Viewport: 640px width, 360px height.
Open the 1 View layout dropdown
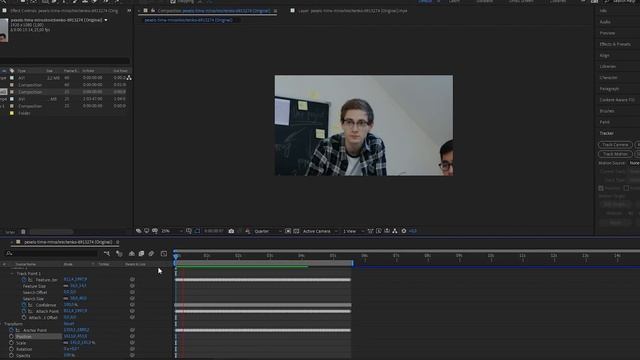tap(353, 231)
